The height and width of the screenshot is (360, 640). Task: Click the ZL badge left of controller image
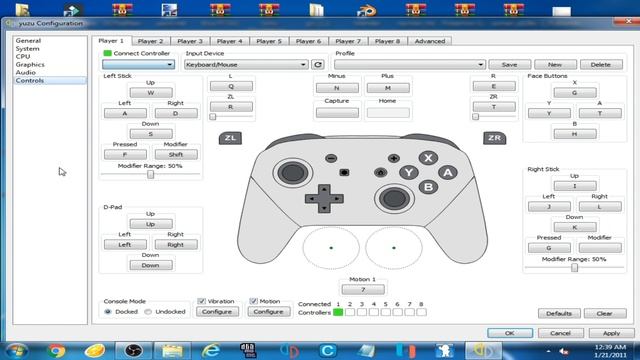pos(230,138)
